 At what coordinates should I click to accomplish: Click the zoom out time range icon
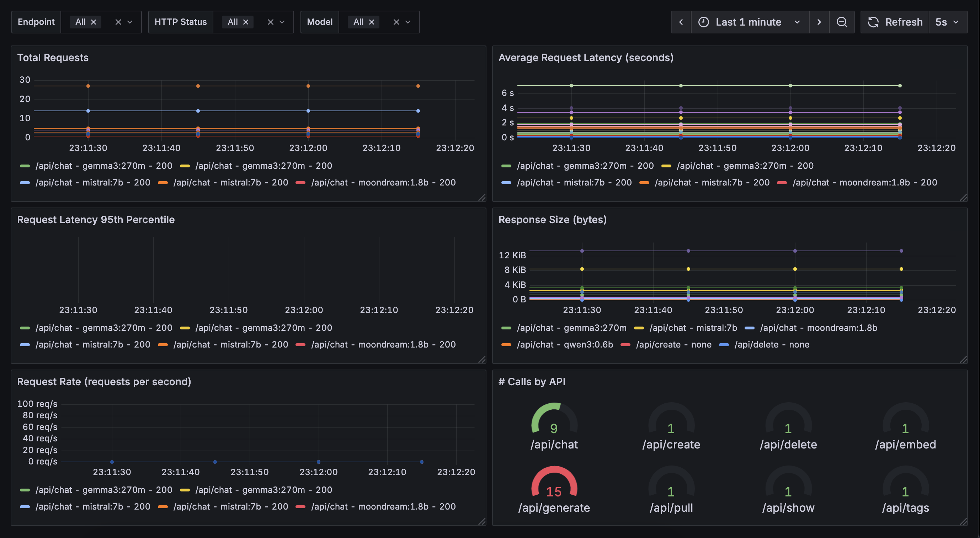click(x=842, y=22)
